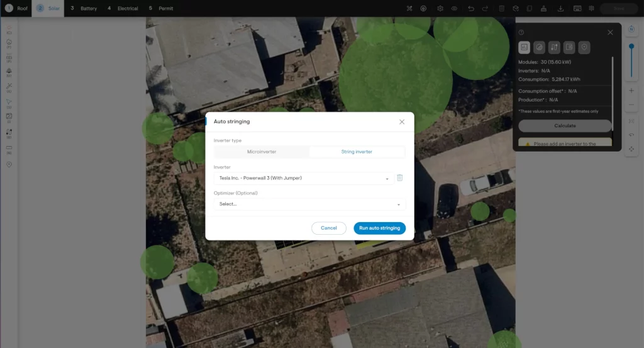Click the compass north icon on the right
The width and height of the screenshot is (644, 348).
click(x=631, y=29)
